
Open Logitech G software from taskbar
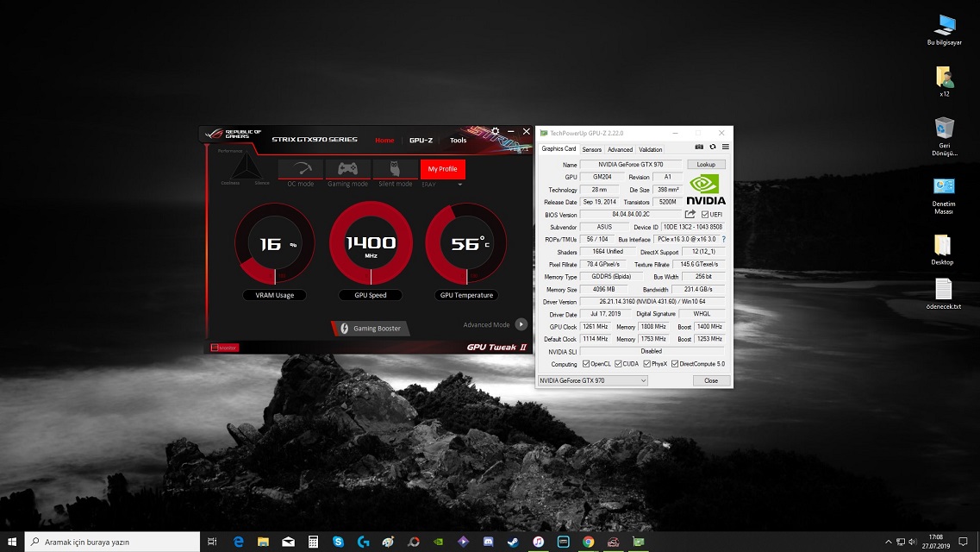tap(363, 542)
